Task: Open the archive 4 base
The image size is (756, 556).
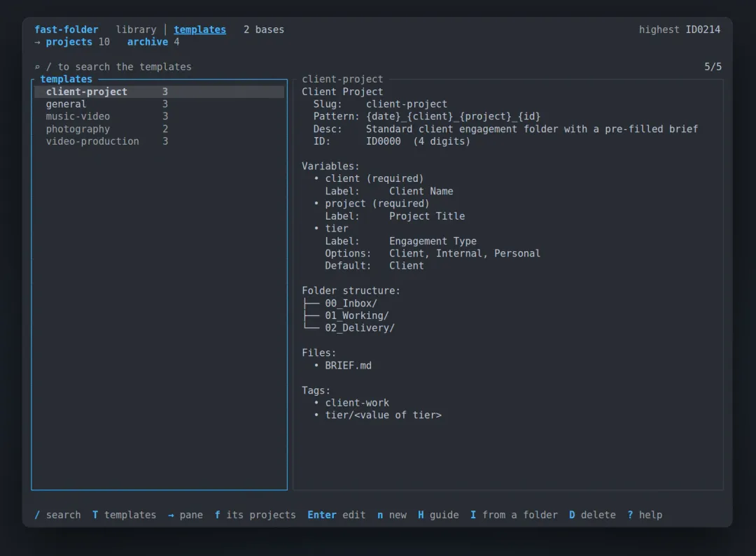Action: click(153, 42)
